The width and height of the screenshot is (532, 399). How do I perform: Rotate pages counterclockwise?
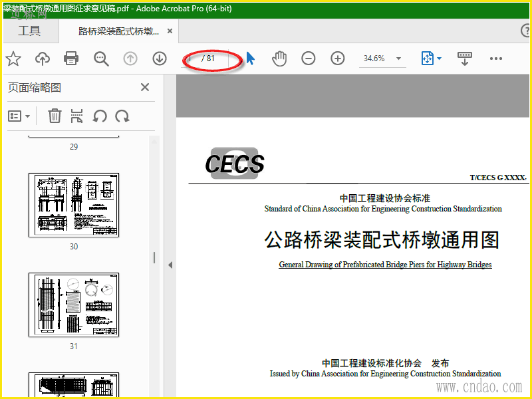point(100,116)
